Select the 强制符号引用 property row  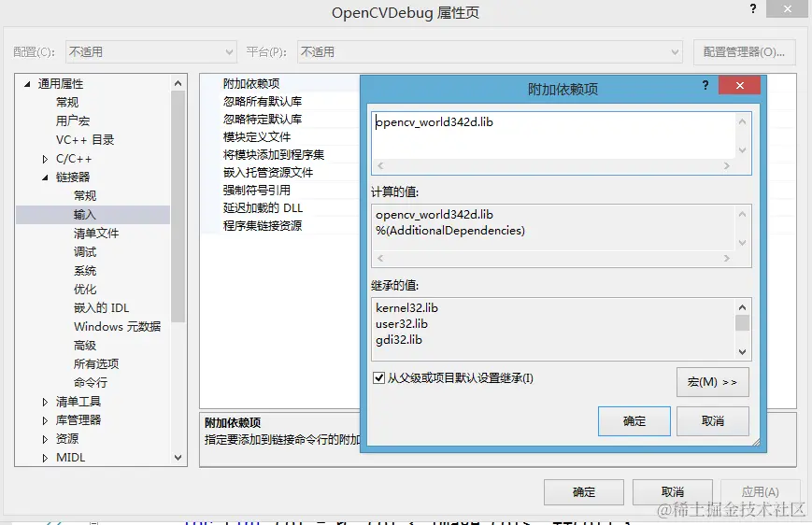point(279,190)
